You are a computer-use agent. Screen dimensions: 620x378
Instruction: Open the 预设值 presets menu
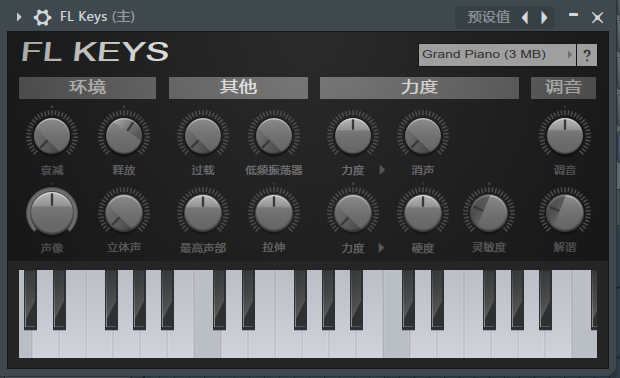tap(489, 17)
